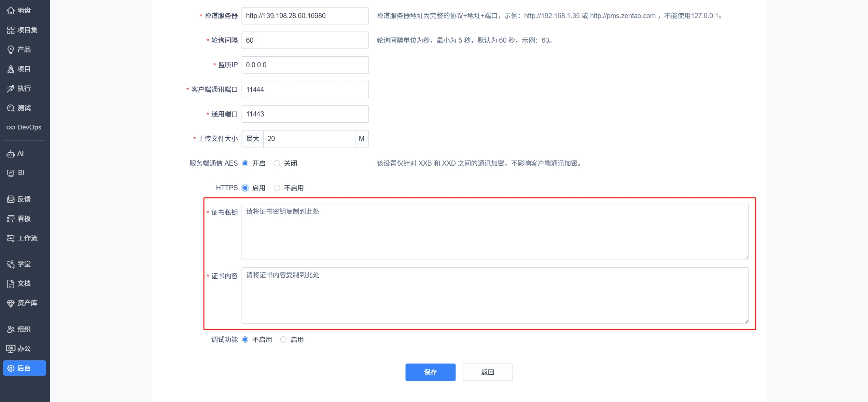Open the AI robot icon menu
This screenshot has height=402, width=868.
point(11,154)
